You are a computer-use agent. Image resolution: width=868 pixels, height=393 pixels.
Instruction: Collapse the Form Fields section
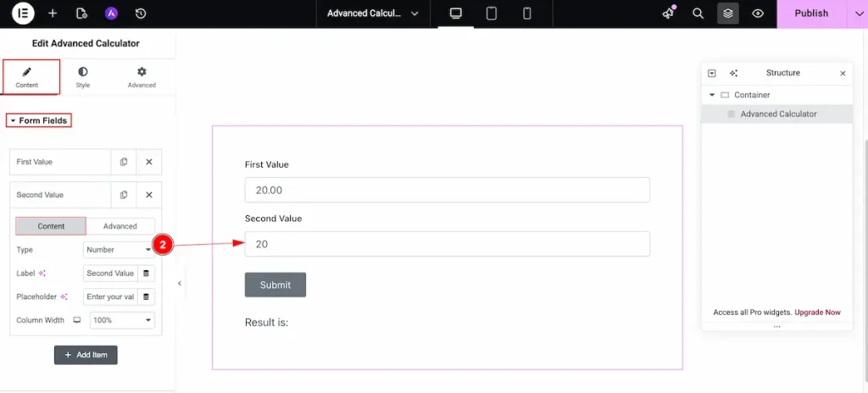tap(39, 120)
